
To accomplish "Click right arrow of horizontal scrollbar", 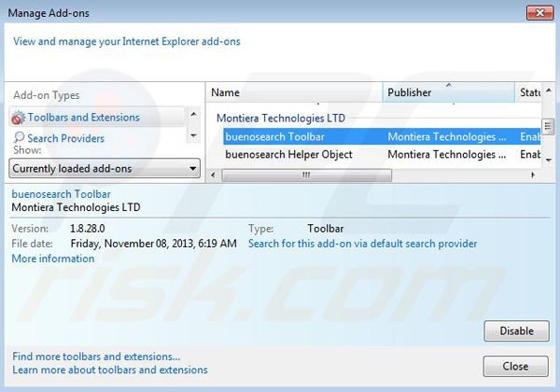I will click(533, 175).
